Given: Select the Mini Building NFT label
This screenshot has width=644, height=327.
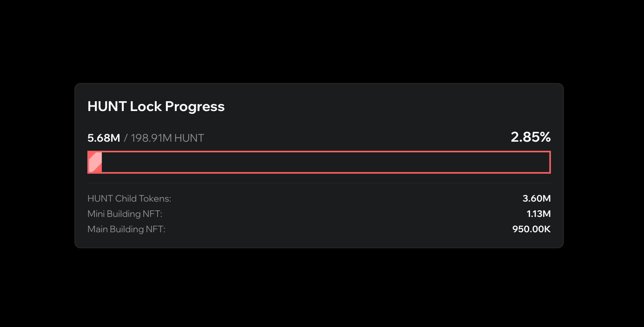Looking at the screenshot, I should point(125,214).
